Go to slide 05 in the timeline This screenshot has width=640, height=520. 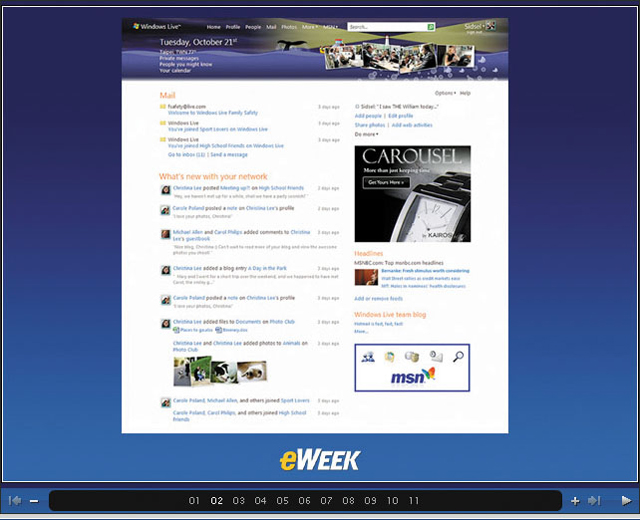282,500
